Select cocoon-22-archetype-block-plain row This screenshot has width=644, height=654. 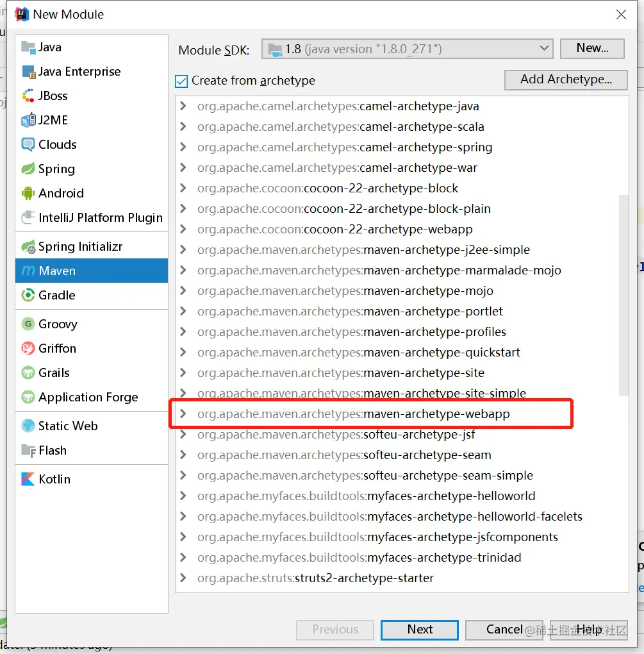(402, 208)
